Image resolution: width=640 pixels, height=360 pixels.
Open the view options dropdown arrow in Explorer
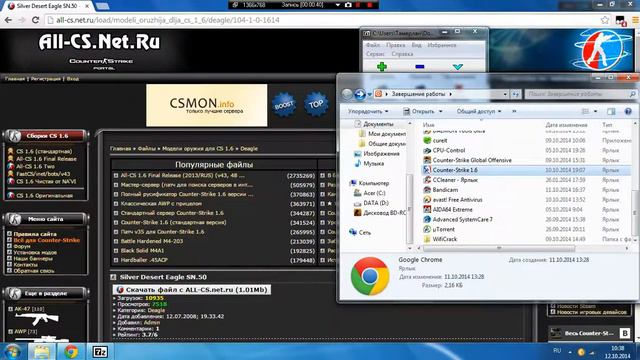pyautogui.click(x=596, y=111)
